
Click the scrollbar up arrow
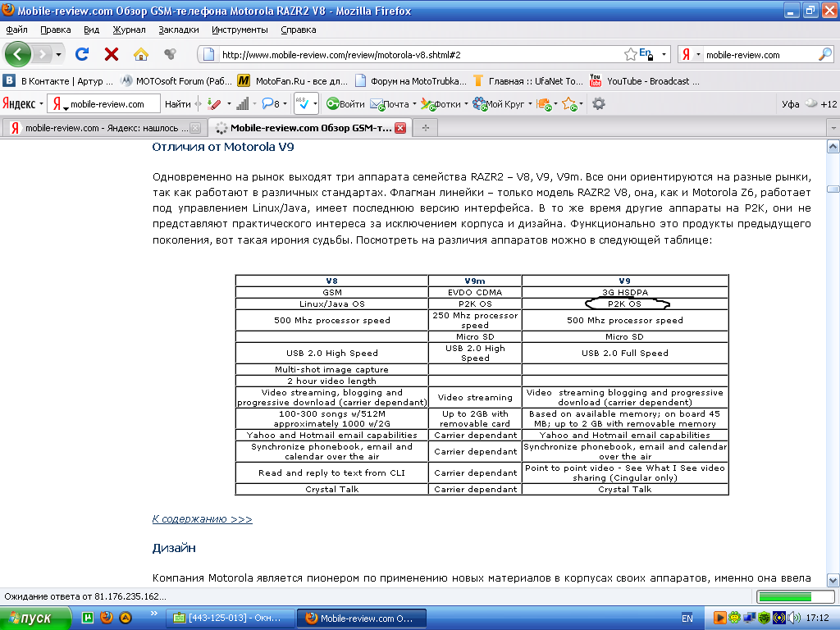tap(833, 146)
